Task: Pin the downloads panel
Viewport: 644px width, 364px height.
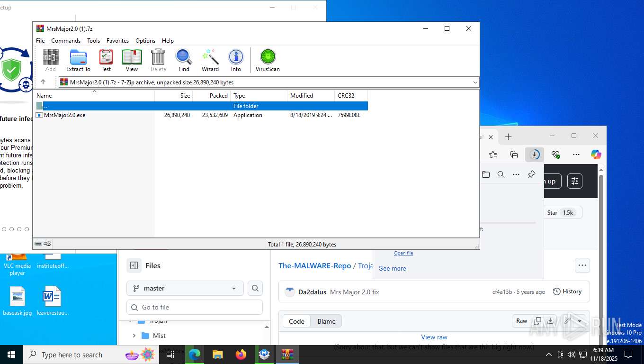Action: tap(531, 174)
